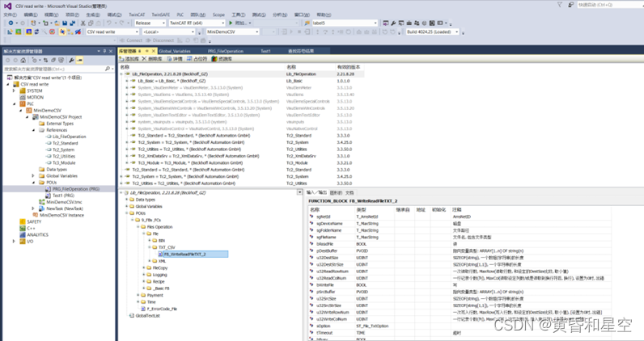The width and height of the screenshot is (644, 341).
Task: Click the highlighted Config Mode blue icon
Action: pyautogui.click(x=29, y=32)
